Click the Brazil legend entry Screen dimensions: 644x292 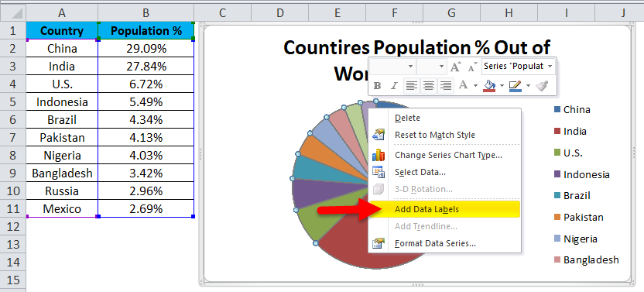pyautogui.click(x=572, y=196)
